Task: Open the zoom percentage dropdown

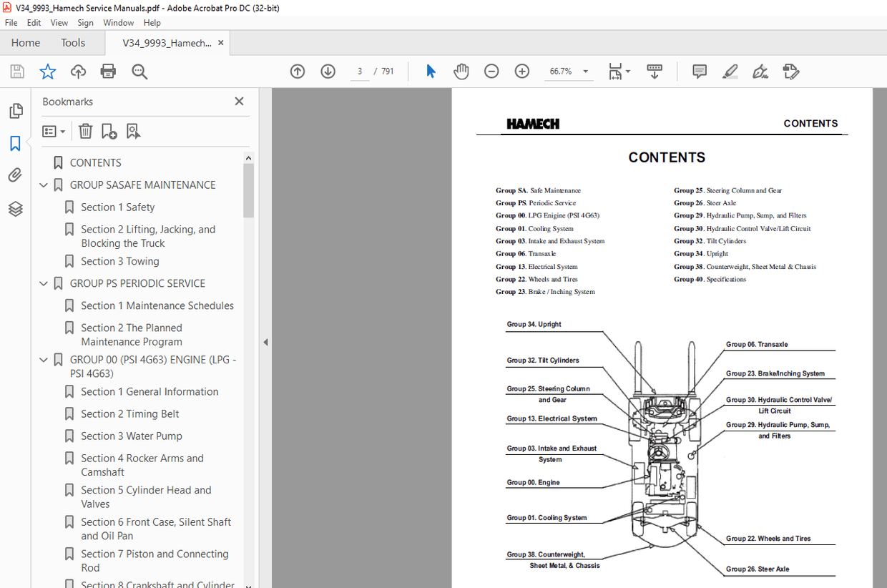Action: pos(584,72)
